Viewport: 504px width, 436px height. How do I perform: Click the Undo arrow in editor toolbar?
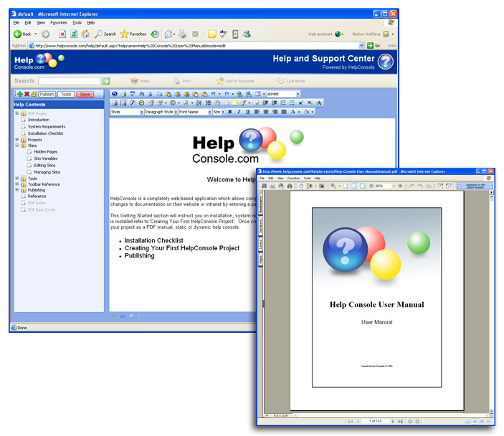(x=213, y=94)
